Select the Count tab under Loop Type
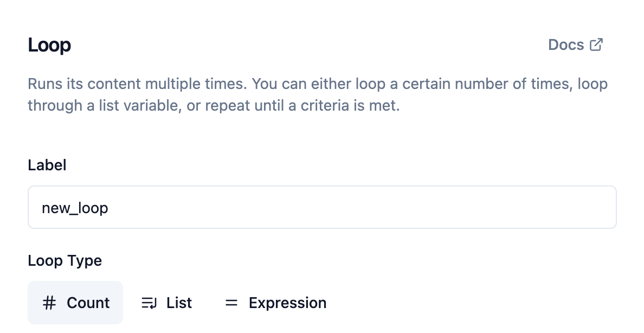Screen dimensions: 644x333 [x=75, y=303]
